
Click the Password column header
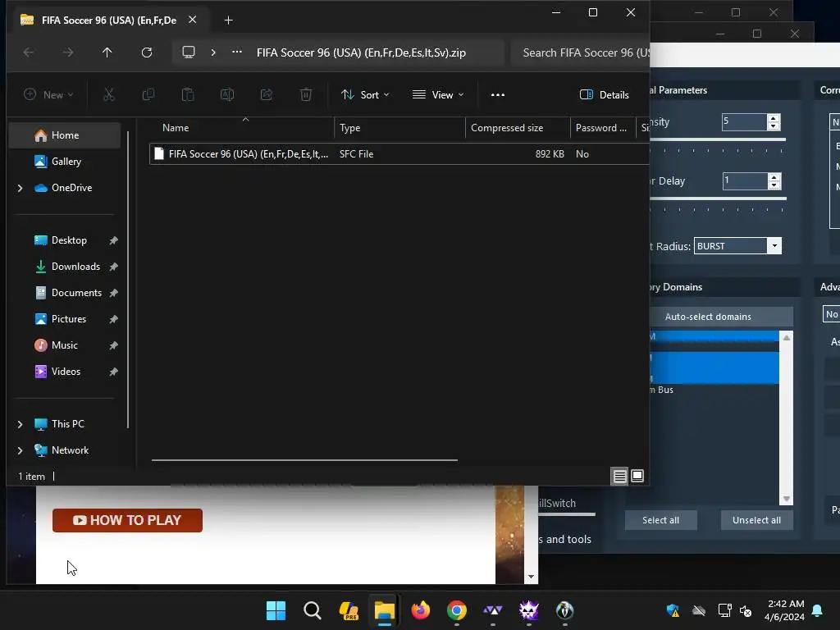603,128
